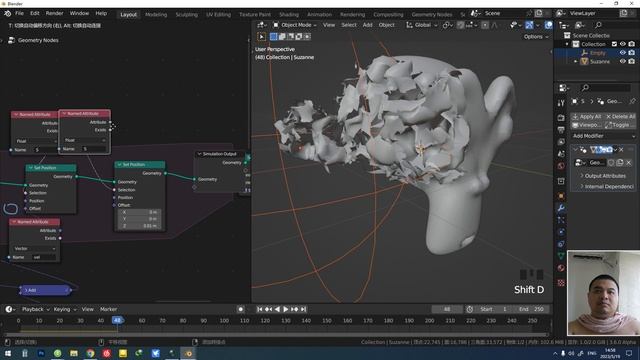Choose the Invert selection mode icon

pyautogui.click(x=299, y=37)
